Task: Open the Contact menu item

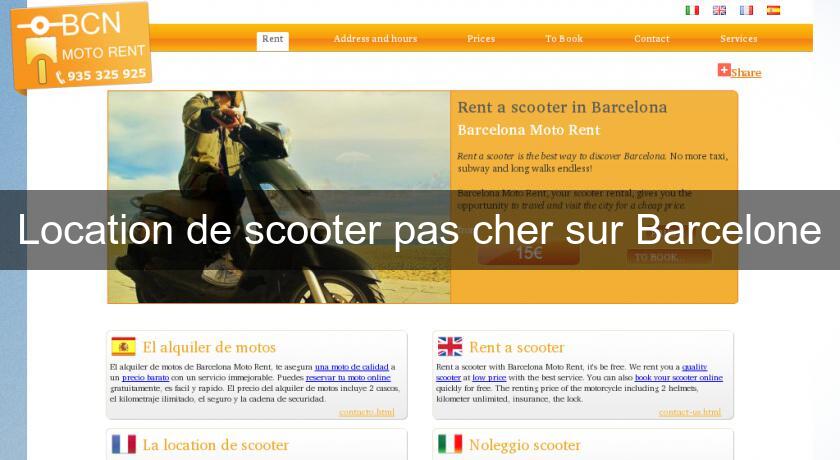Action: tap(651, 39)
